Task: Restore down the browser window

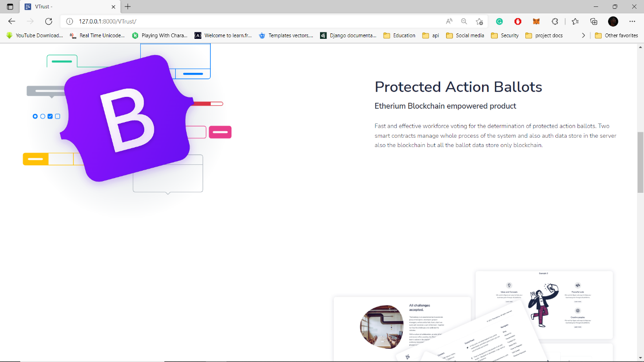Action: [615, 7]
